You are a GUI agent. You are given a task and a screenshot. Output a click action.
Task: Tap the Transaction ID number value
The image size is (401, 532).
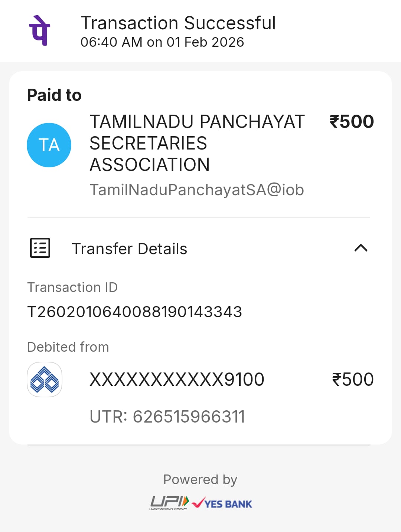[x=134, y=312]
